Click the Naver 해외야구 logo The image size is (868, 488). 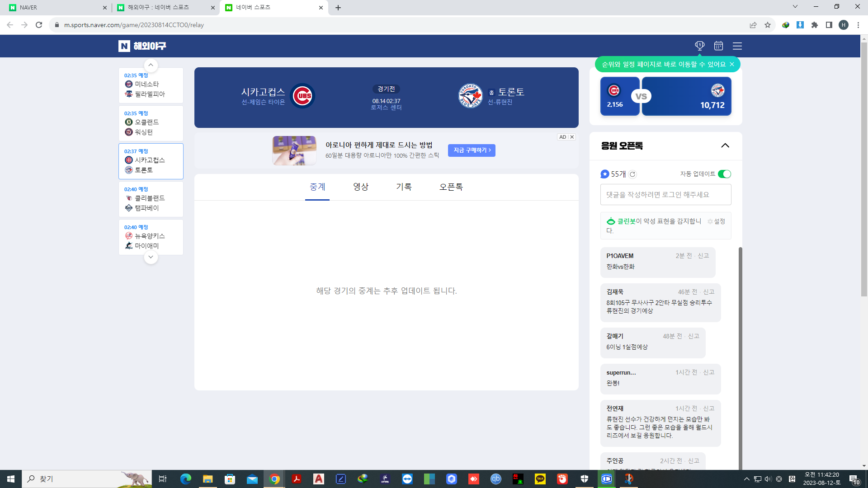coord(142,46)
